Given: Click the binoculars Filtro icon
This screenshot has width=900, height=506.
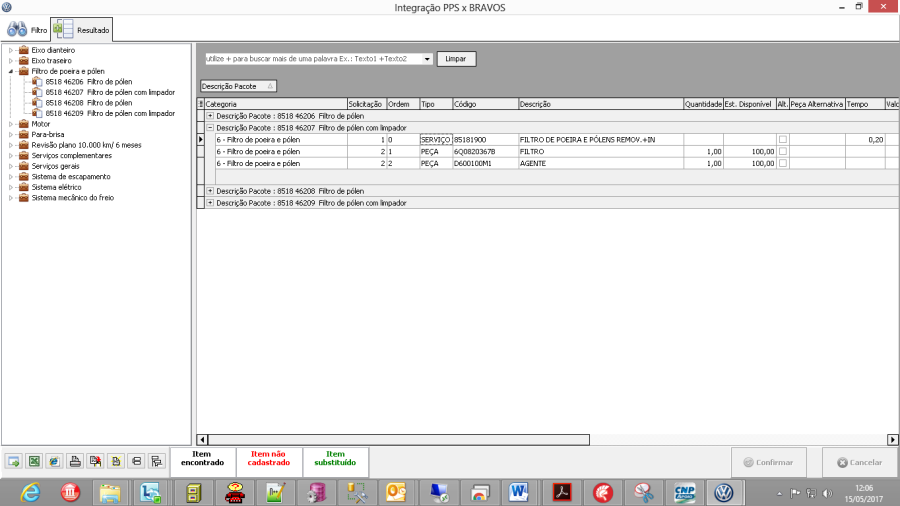Looking at the screenshot, I should 17,29.
